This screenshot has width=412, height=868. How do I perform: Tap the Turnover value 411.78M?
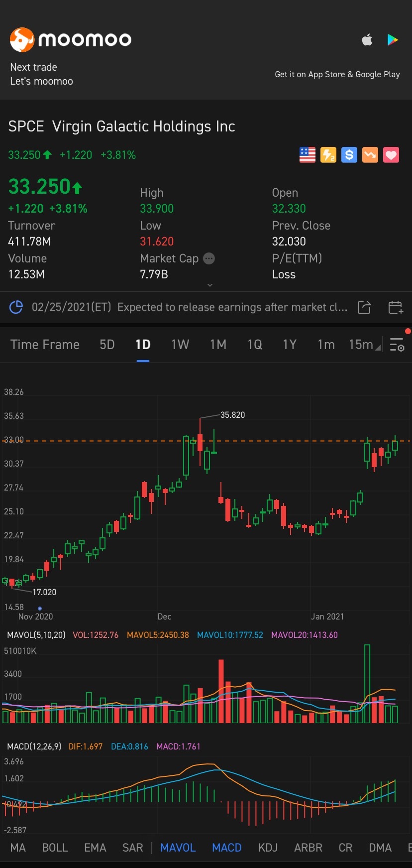point(29,242)
